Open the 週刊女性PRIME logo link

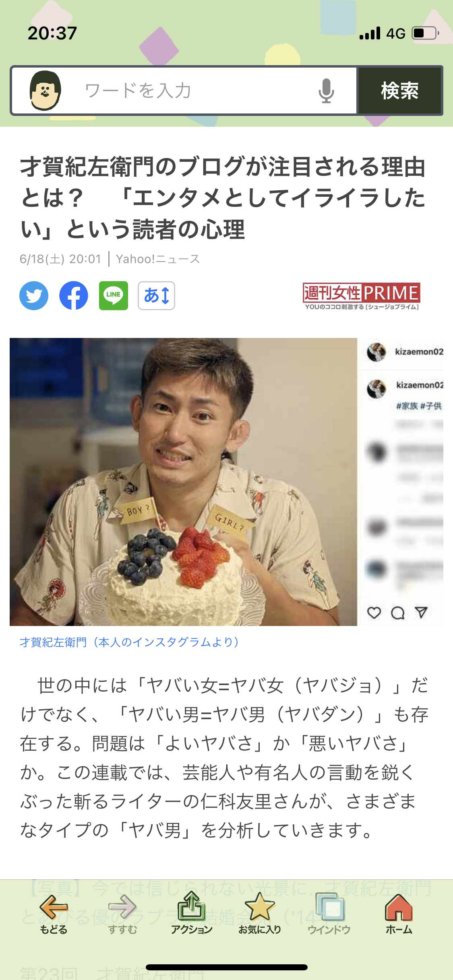click(x=362, y=296)
